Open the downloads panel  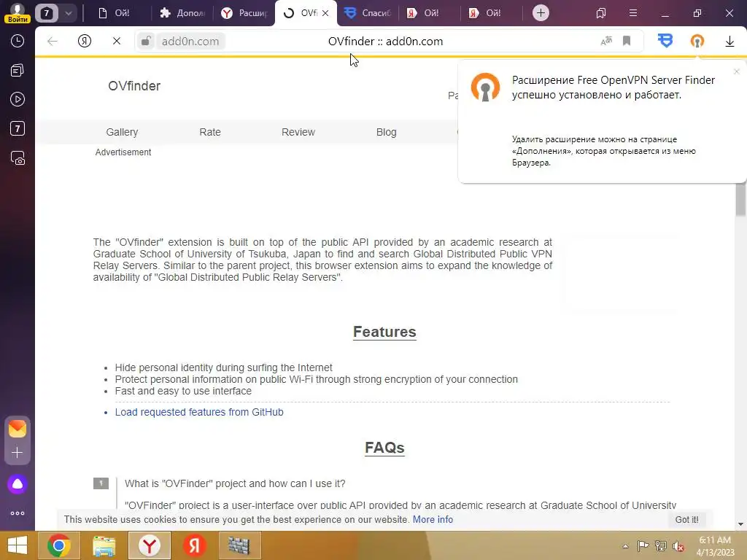[729, 42]
